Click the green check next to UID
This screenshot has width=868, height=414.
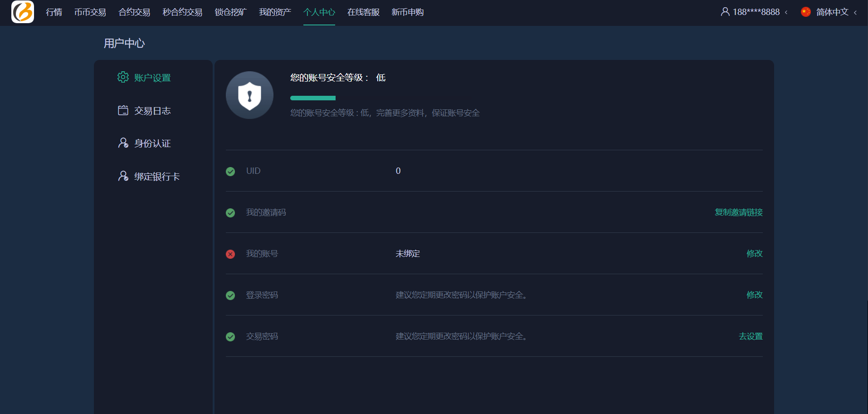[x=230, y=172]
